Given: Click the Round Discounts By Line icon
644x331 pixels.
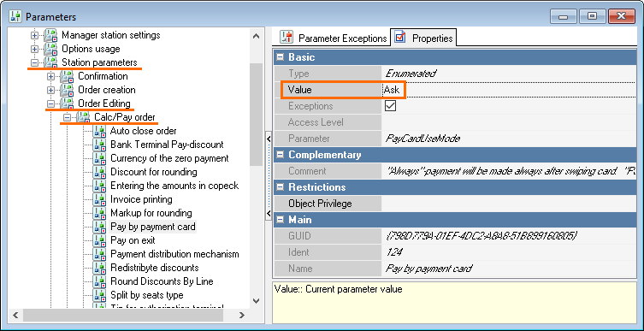Looking at the screenshot, I should 99,281.
